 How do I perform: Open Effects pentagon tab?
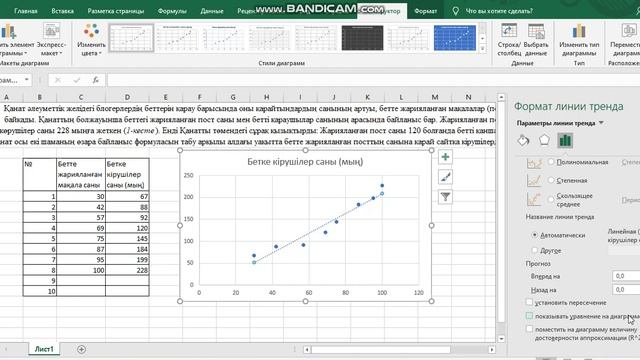click(x=544, y=140)
